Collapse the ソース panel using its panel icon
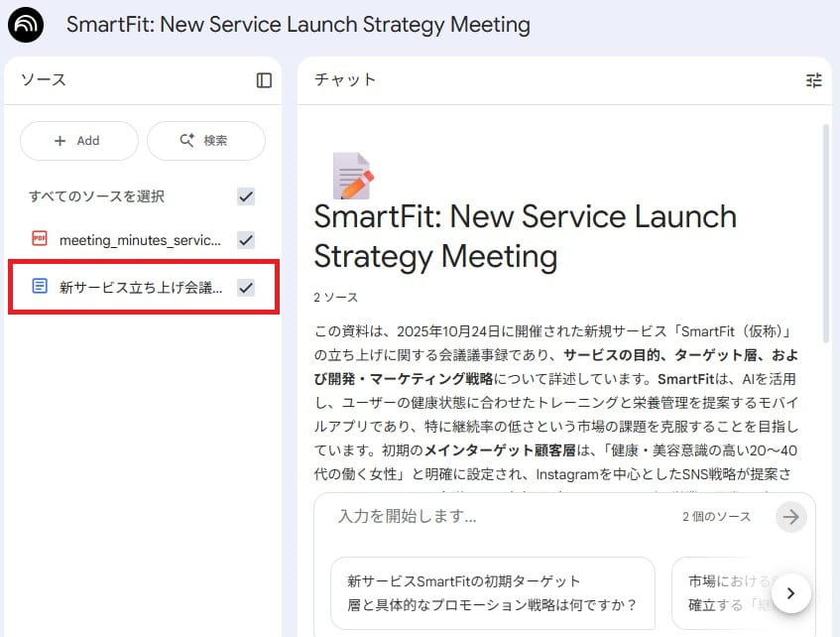 pyautogui.click(x=263, y=80)
